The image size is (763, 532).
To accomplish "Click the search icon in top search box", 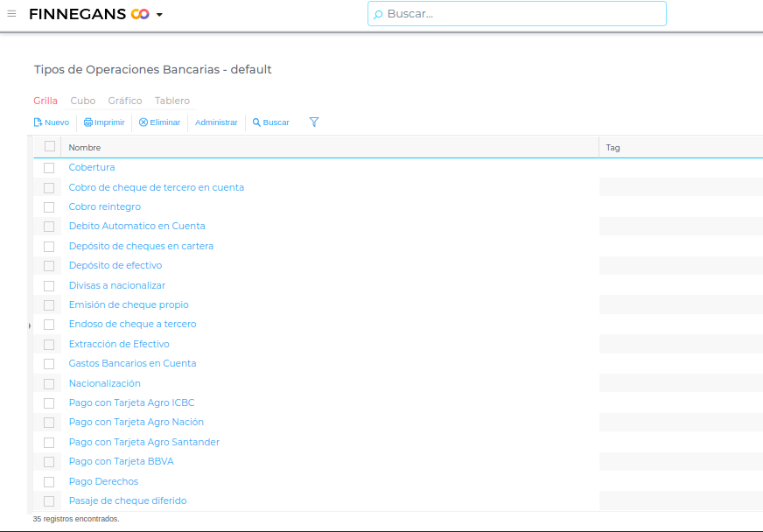I will click(x=378, y=14).
